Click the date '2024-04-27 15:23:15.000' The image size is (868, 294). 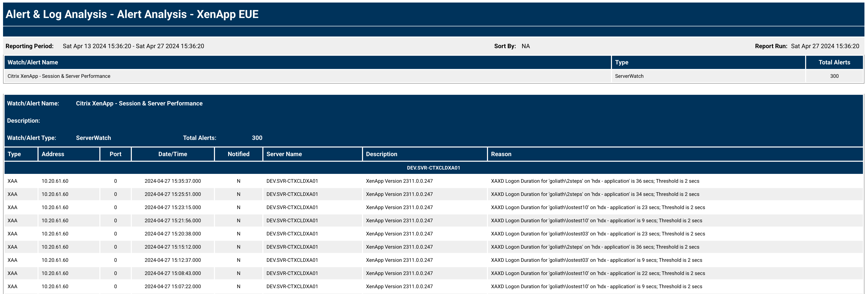click(173, 207)
